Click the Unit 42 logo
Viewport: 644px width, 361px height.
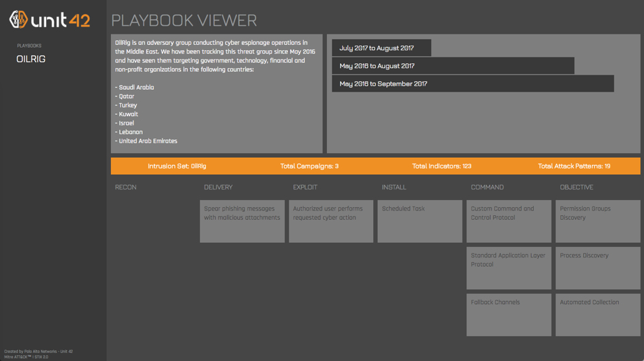pyautogui.click(x=50, y=19)
